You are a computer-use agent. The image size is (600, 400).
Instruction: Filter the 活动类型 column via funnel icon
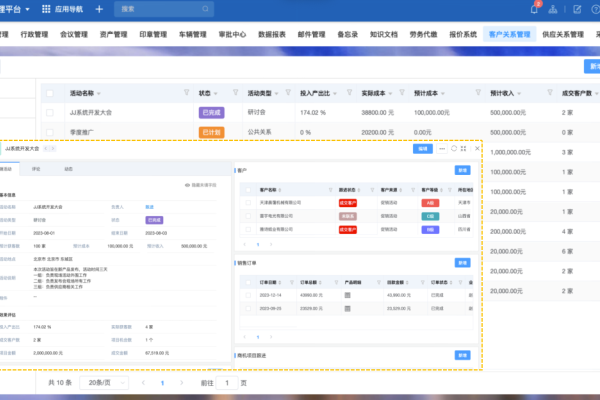[x=288, y=93]
